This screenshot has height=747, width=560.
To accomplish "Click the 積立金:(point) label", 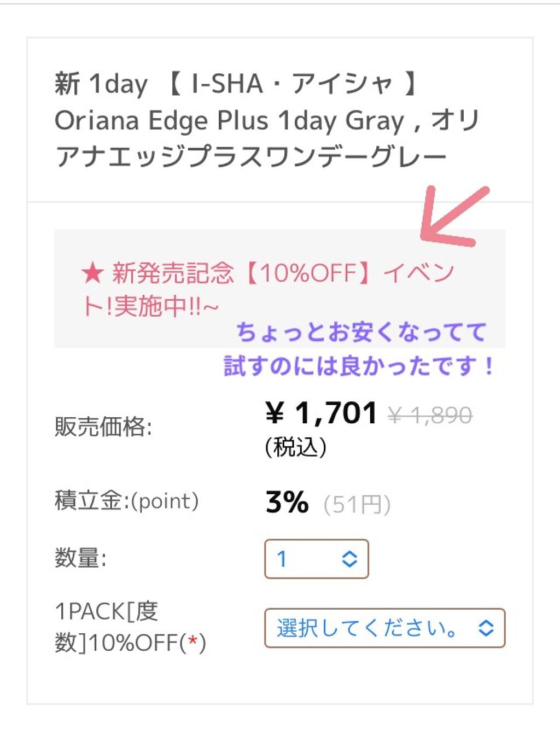I will 126,501.
